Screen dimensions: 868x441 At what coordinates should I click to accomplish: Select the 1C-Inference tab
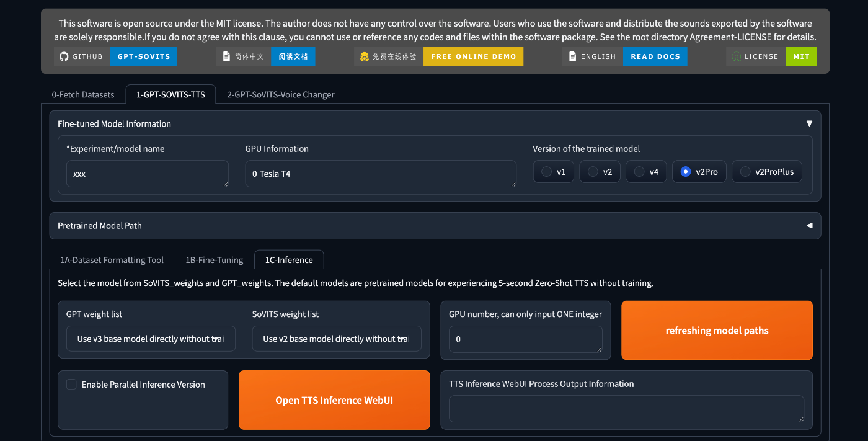coord(289,260)
